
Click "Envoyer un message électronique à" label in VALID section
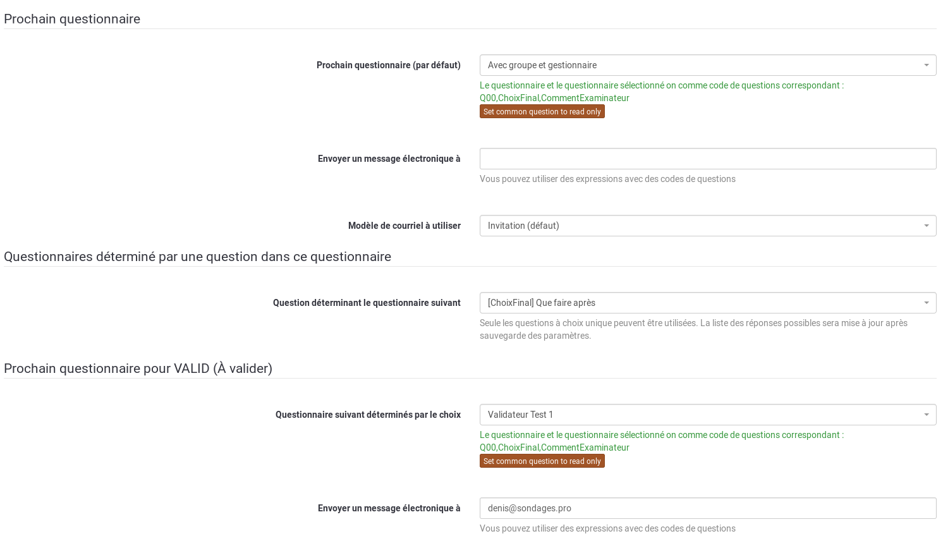click(x=389, y=508)
